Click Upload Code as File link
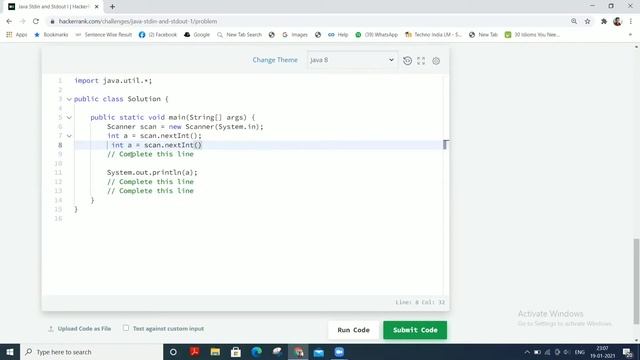640x360 pixels. pyautogui.click(x=84, y=329)
